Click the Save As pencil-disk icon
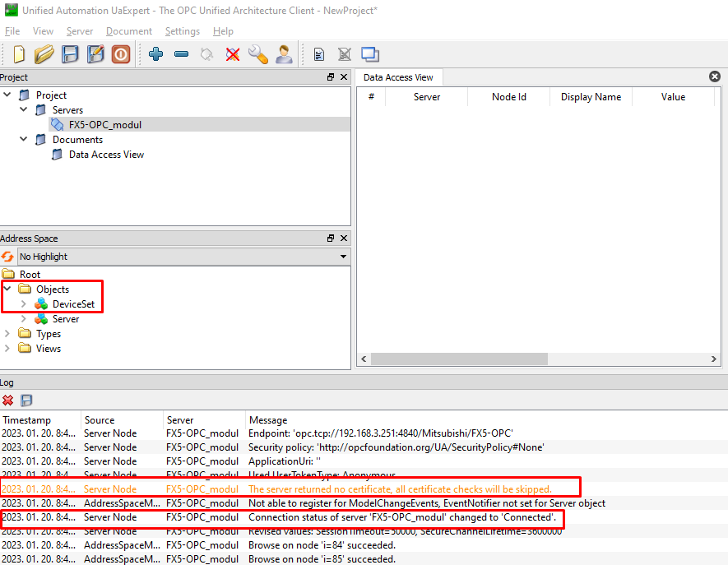 95,54
